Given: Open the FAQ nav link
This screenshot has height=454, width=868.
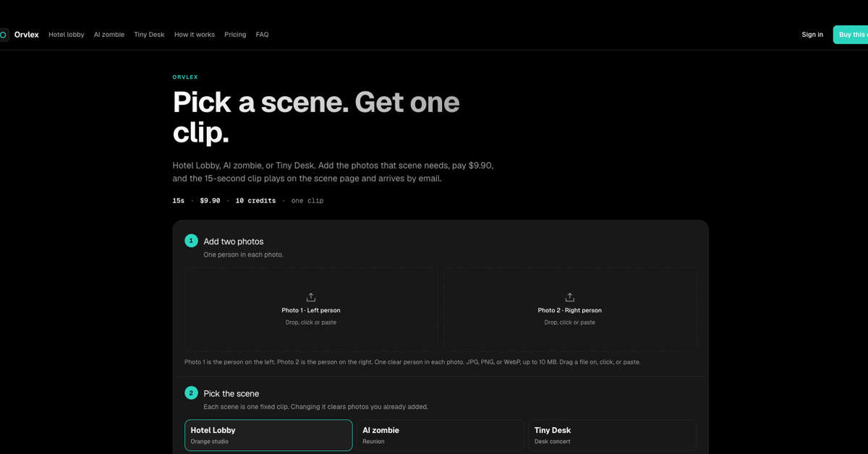Looking at the screenshot, I should (263, 35).
